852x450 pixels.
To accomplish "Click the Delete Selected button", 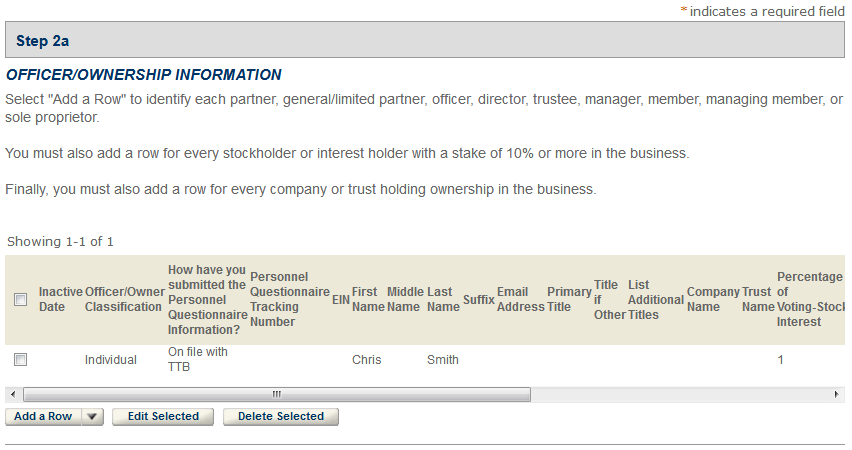I will (x=281, y=417).
